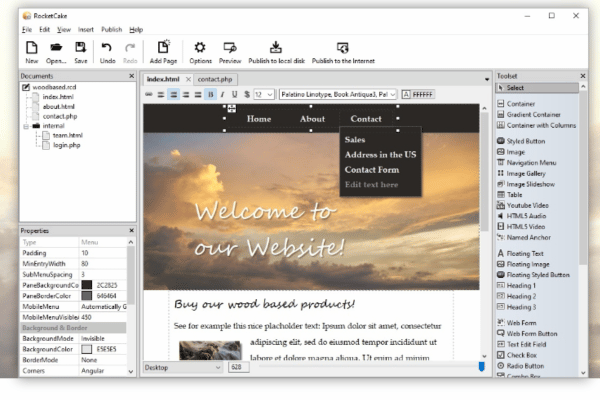Choose Image Slideshow tool
600x400 pixels.
point(526,184)
